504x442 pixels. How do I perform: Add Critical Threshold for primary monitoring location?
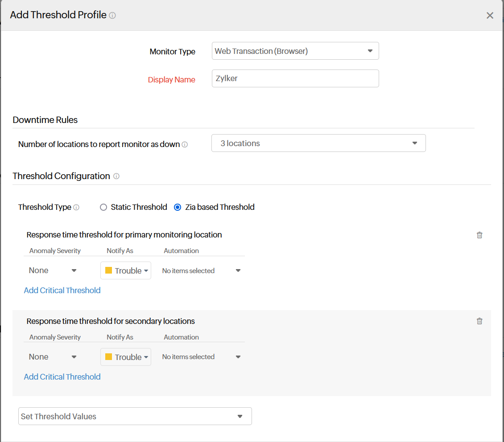(x=62, y=290)
